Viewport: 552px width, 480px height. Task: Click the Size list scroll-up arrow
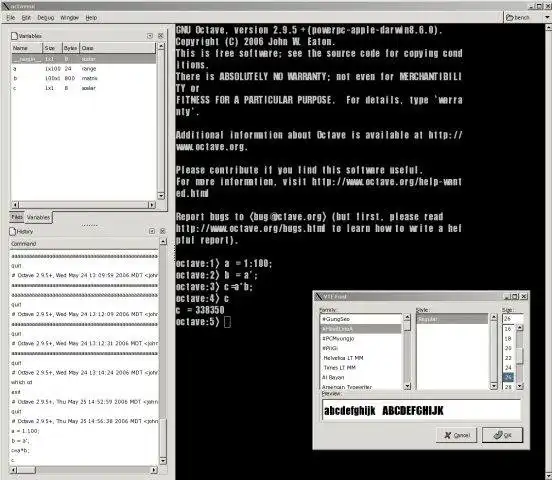[520, 328]
